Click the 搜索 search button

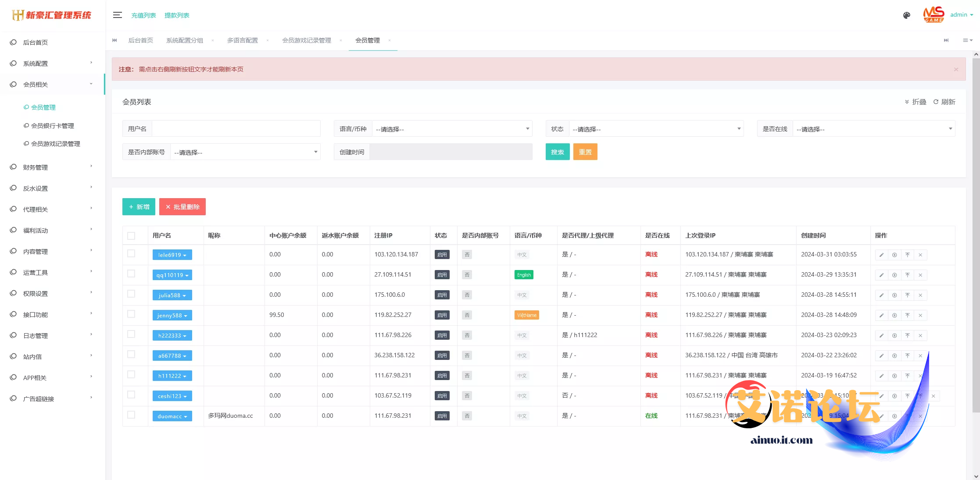558,152
